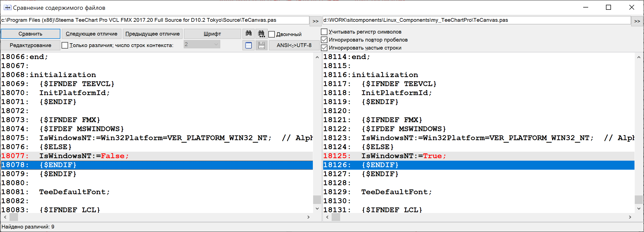
Task: Open the context lines count dropdown
Action: 202,44
